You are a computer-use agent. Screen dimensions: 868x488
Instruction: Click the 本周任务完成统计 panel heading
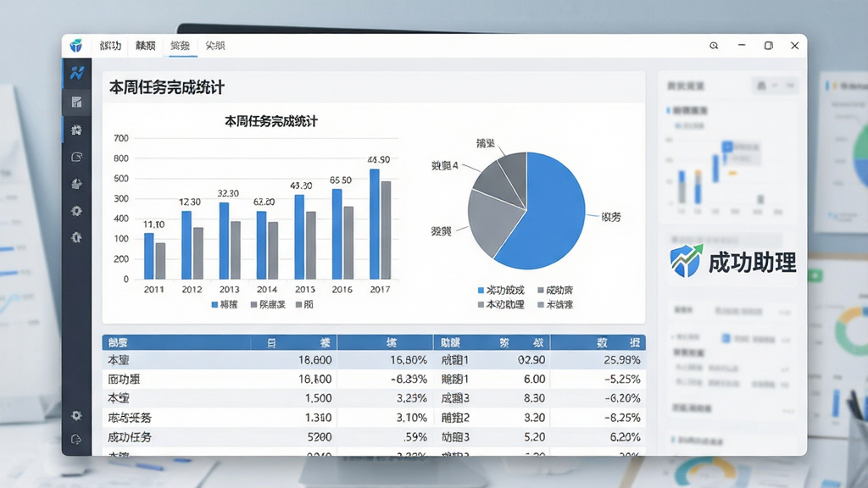[x=167, y=87]
